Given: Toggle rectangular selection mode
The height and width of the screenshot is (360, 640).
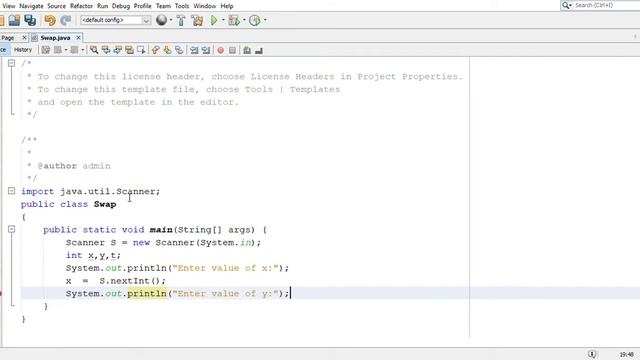Looking at the screenshot, I should [141, 50].
